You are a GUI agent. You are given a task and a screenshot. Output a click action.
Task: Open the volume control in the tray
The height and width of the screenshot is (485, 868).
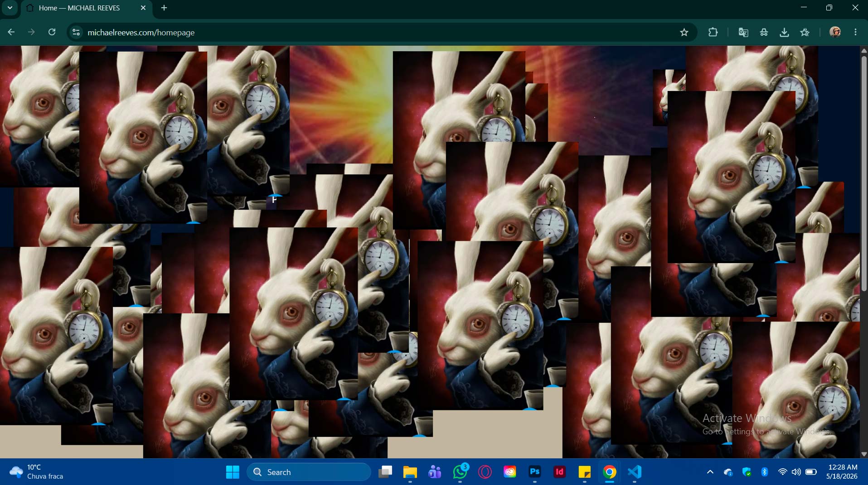[796, 472]
